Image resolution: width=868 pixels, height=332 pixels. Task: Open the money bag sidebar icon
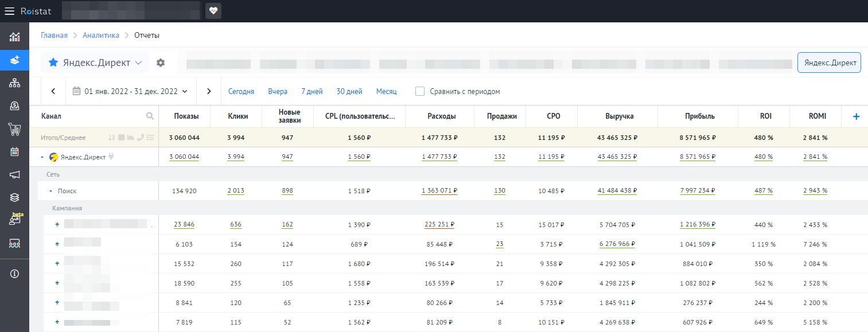pyautogui.click(x=15, y=106)
